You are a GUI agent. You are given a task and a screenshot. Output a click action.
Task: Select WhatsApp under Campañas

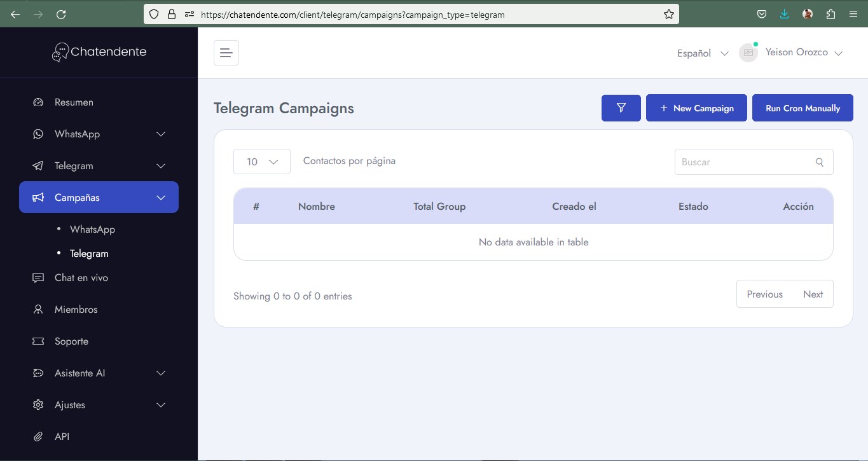(x=92, y=230)
